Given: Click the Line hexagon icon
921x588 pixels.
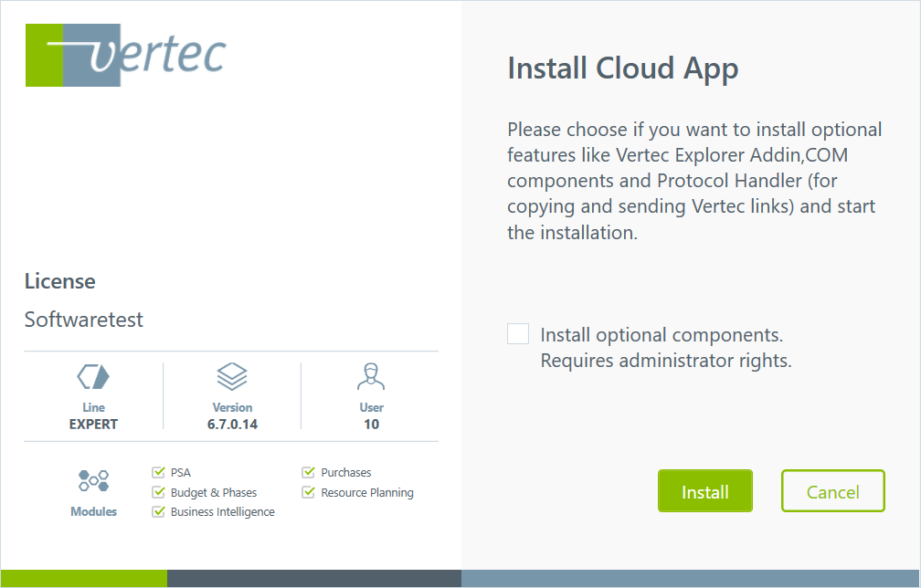Looking at the screenshot, I should pos(93,376).
